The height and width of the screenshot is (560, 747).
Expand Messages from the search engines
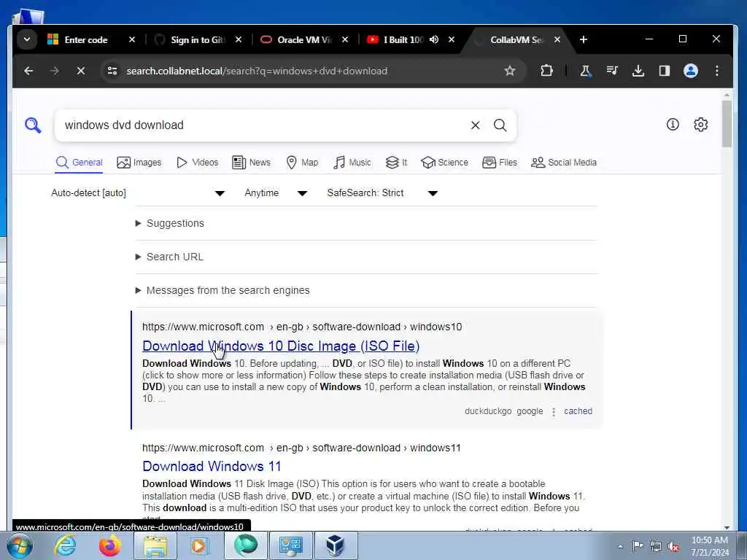pyautogui.click(x=222, y=290)
